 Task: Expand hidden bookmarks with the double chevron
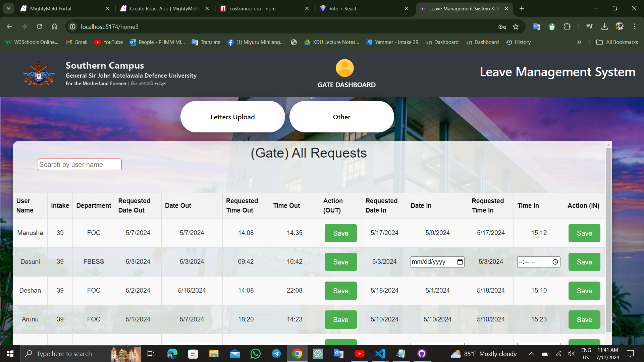pyautogui.click(x=579, y=42)
